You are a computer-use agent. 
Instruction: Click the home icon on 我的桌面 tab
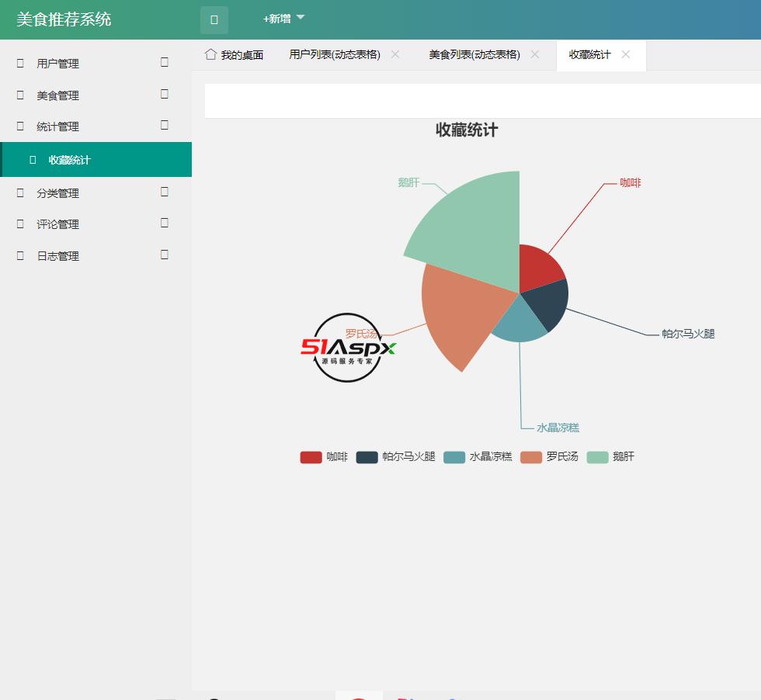(x=209, y=54)
